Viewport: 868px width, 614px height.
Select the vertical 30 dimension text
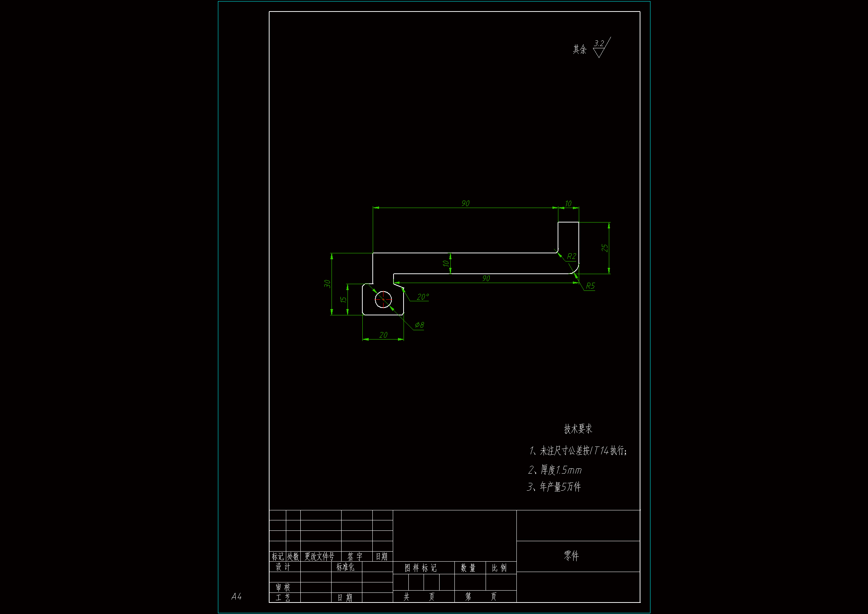click(327, 284)
